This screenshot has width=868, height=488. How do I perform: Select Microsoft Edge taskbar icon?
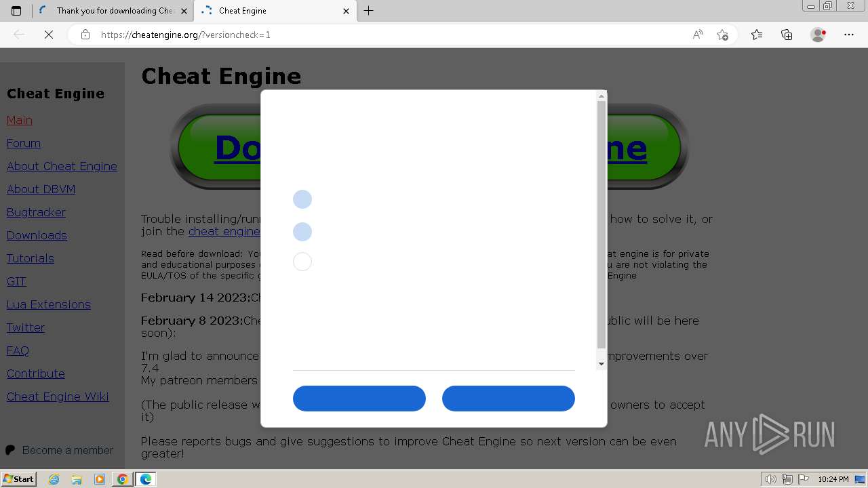tap(146, 479)
